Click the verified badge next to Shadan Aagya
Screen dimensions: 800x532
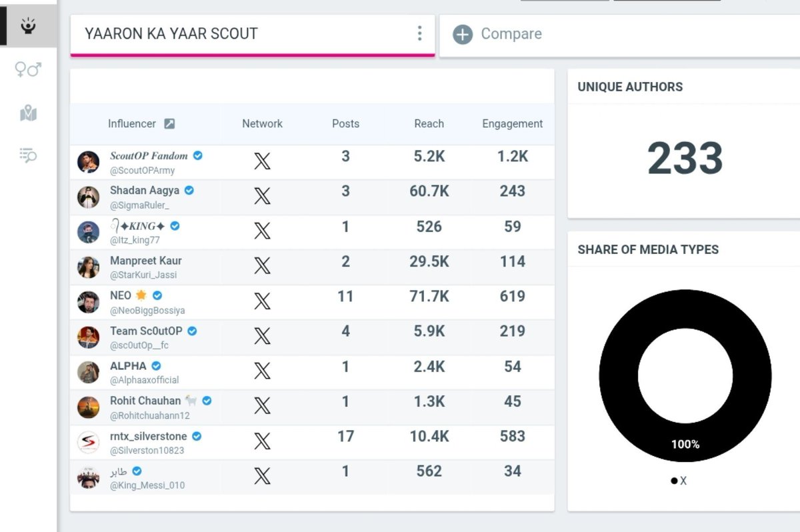(189, 190)
